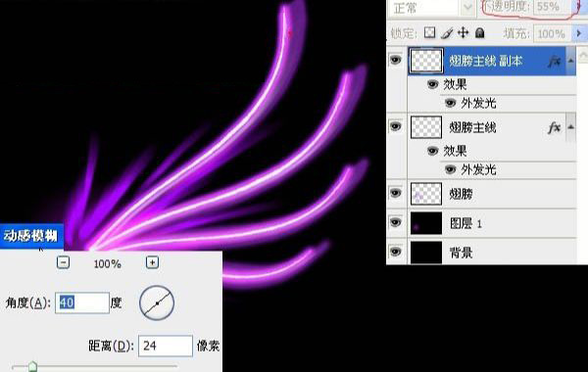Click the lock all padlock icon

coord(479,33)
